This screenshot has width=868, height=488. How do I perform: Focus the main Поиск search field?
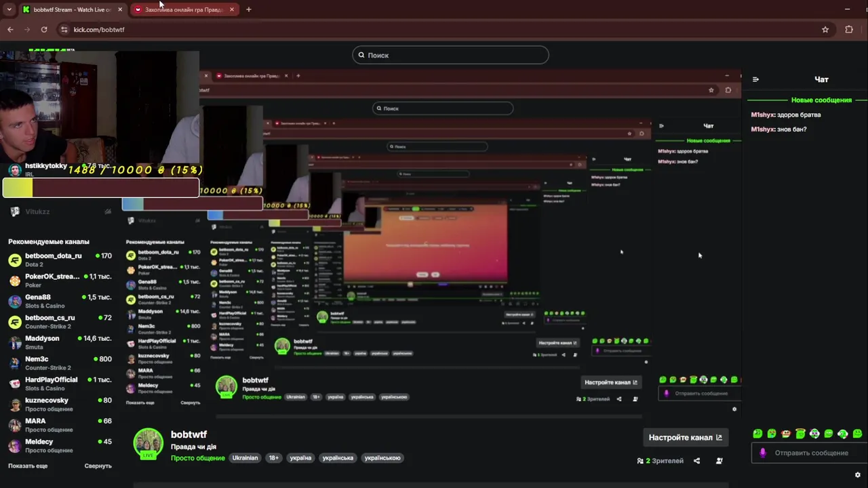click(450, 55)
